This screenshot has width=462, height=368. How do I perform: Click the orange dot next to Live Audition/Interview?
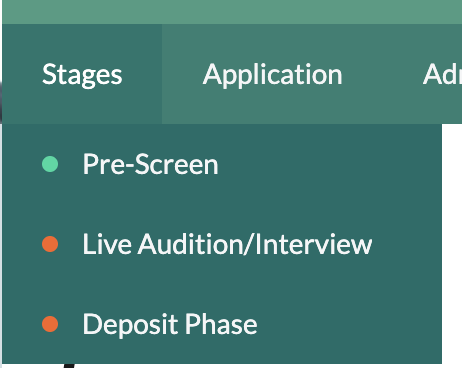50,244
